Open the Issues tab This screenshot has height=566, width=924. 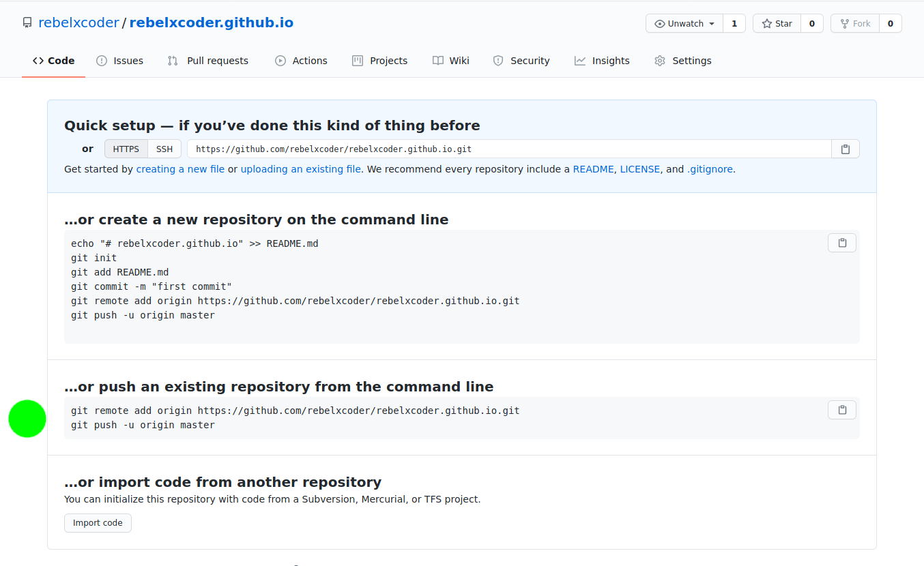[x=120, y=61]
